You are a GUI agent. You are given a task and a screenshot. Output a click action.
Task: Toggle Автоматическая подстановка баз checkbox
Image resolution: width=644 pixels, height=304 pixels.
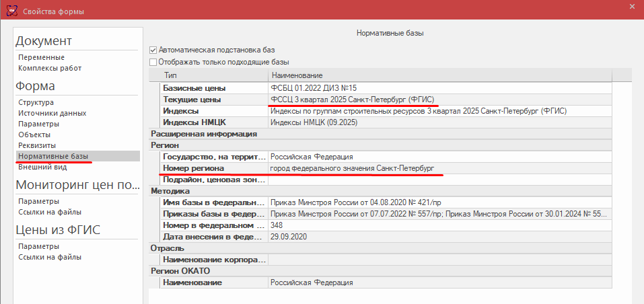tap(153, 50)
